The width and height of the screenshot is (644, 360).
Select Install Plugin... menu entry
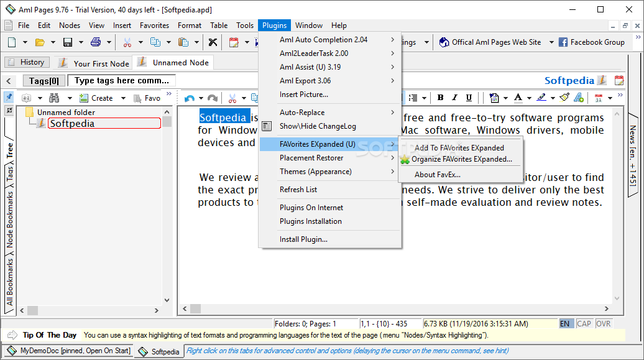click(303, 239)
